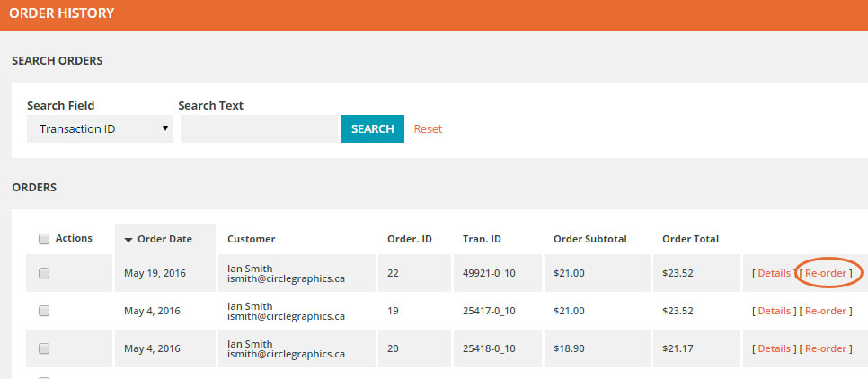The image size is (868, 379).
Task: Click the Order Date column header
Action: 165,239
